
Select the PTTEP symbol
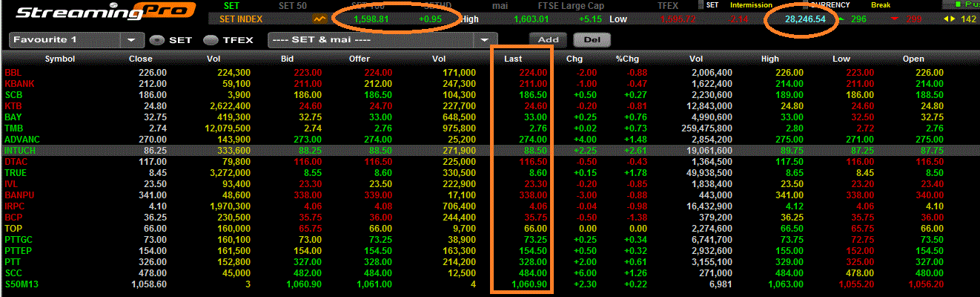19,251
